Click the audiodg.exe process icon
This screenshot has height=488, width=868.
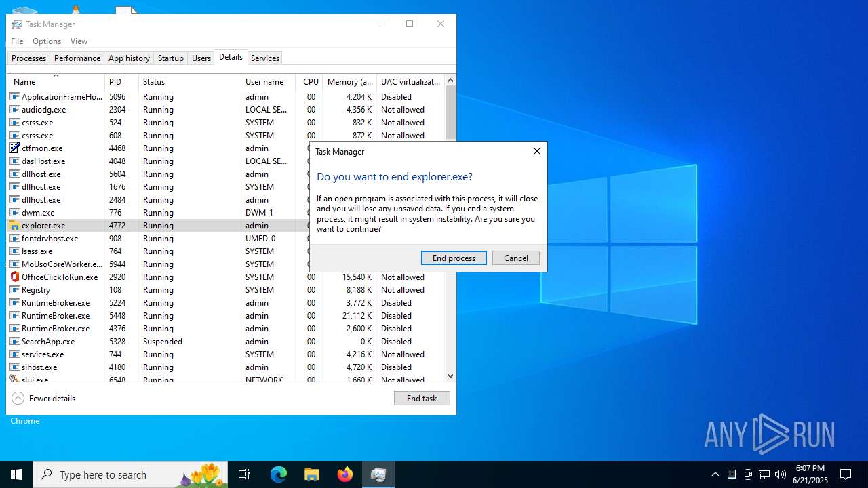pos(15,110)
